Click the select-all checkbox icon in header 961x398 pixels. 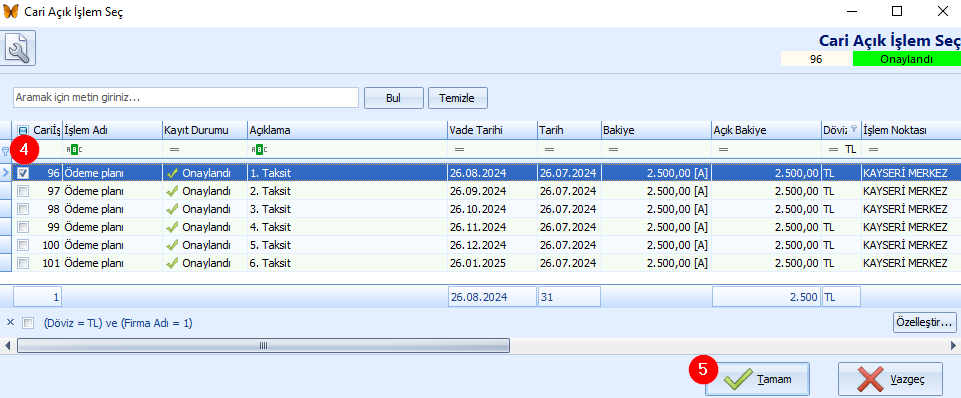pos(23,130)
